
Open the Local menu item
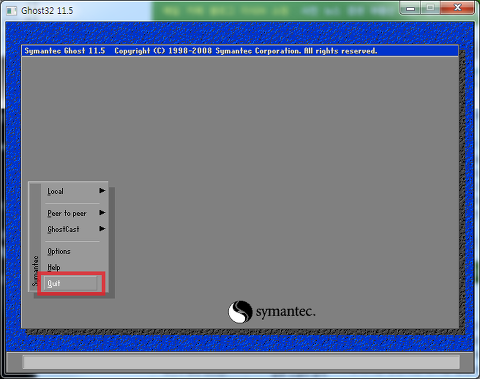[x=55, y=191]
